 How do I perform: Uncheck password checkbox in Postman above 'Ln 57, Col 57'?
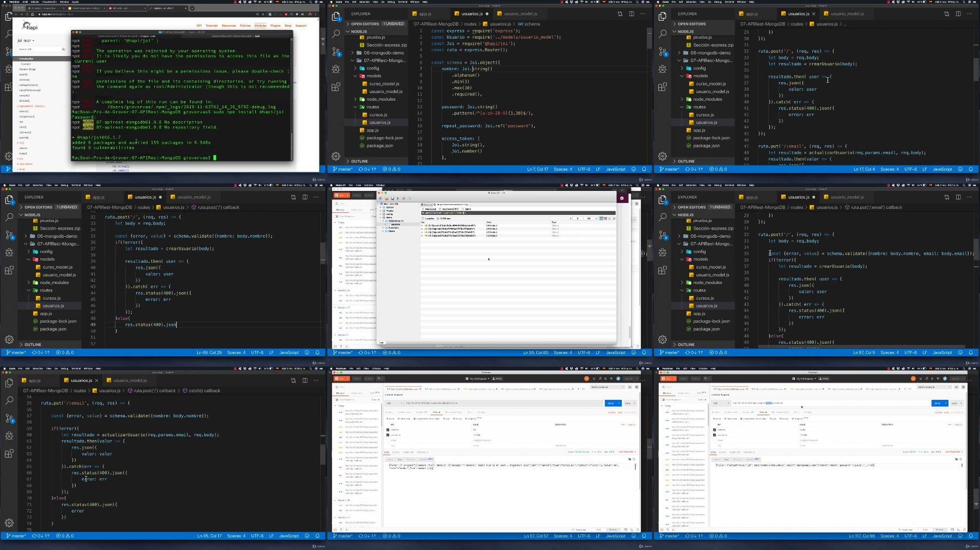point(388,435)
